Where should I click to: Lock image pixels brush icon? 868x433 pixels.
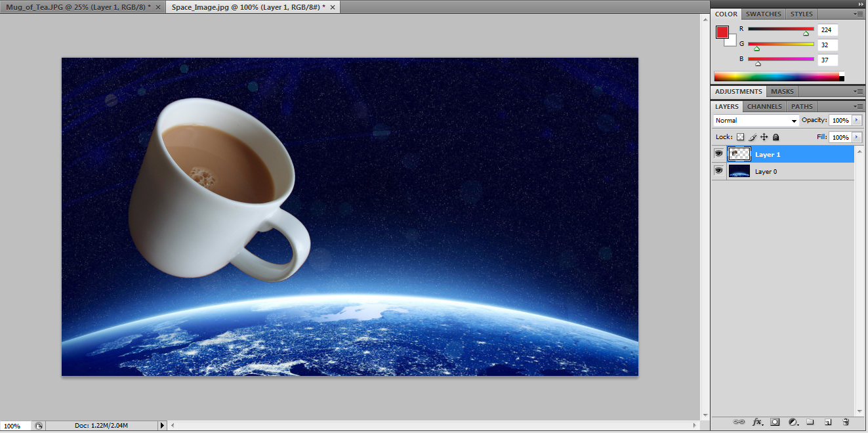[x=753, y=137]
